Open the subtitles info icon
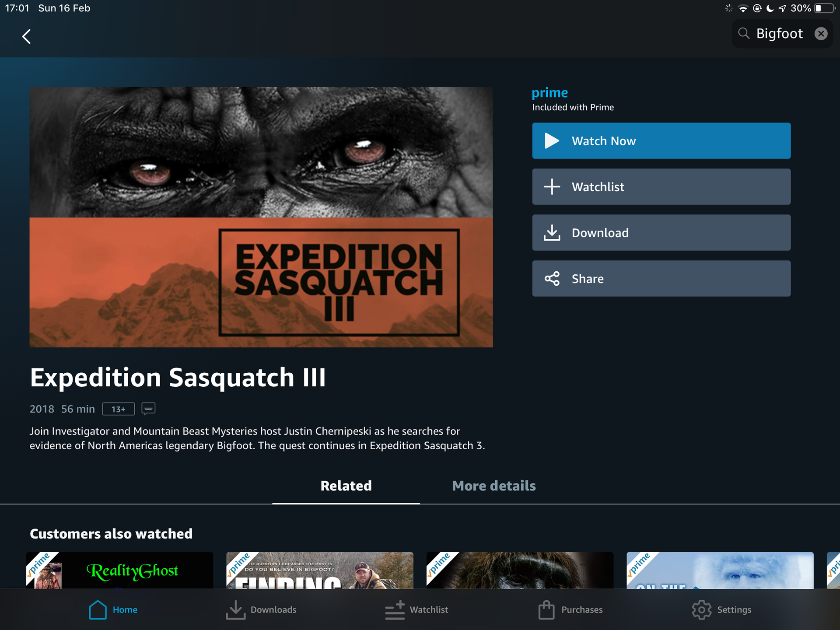Viewport: 840px width, 630px height. [148, 409]
